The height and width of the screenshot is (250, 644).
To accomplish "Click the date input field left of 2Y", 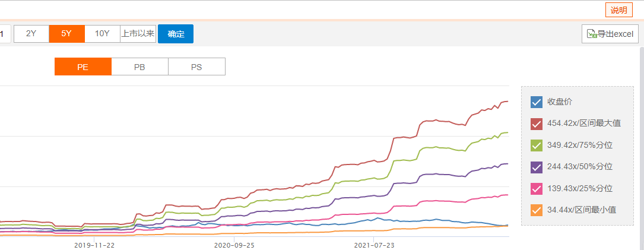I will [x=4, y=34].
